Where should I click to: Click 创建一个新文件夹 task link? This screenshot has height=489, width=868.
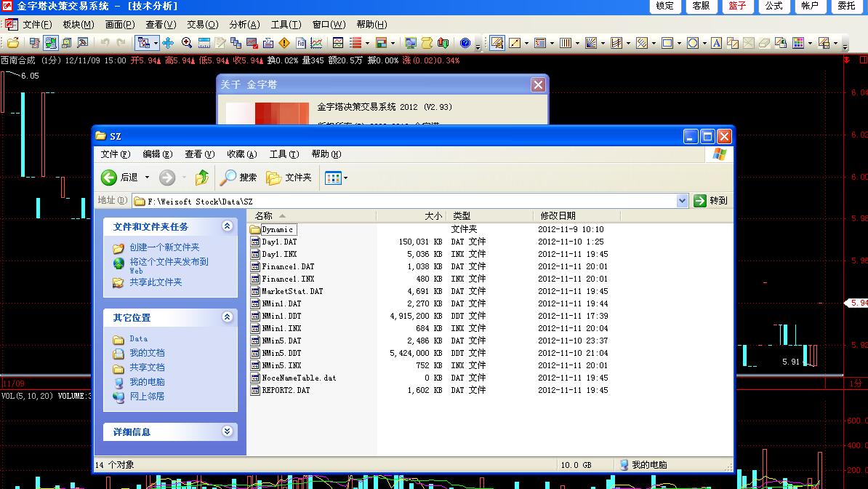[164, 247]
